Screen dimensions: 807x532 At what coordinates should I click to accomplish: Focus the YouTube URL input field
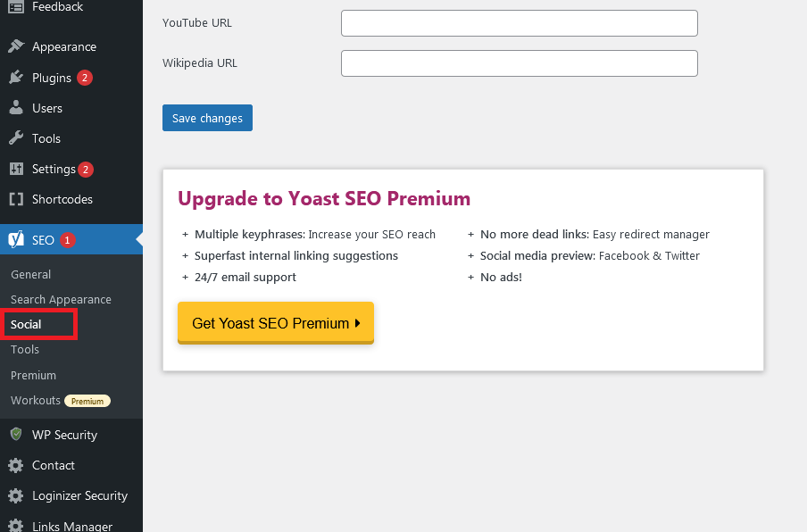[x=519, y=23]
